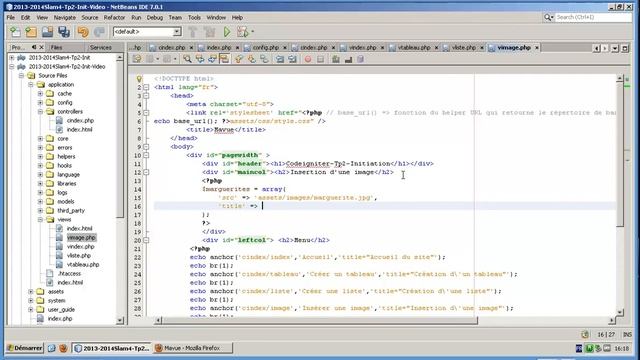Click the Stop Macro Recording icon
The width and height of the screenshot is (640, 360).
coord(320,59)
